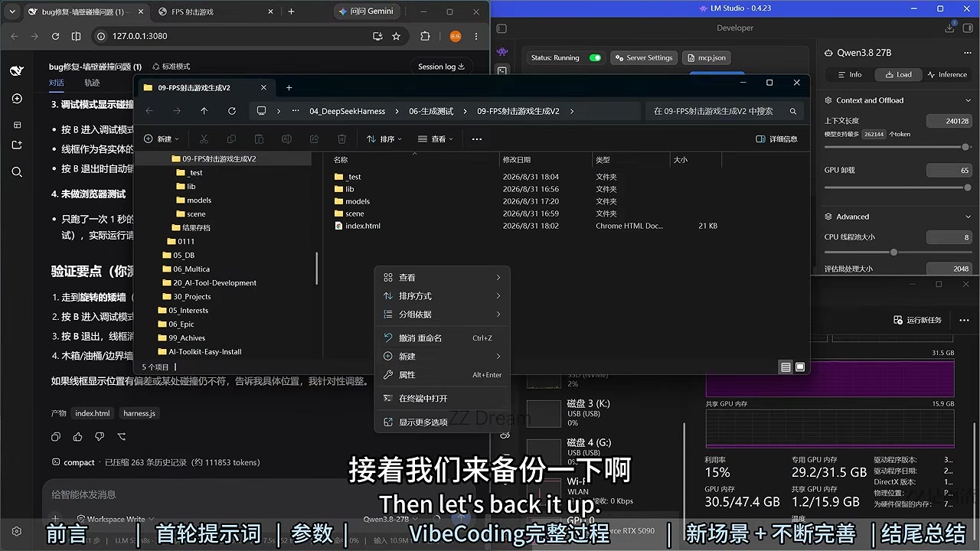Click the 04_DeepSeekHarness breadcrumb
980x551 pixels.
[x=347, y=111]
